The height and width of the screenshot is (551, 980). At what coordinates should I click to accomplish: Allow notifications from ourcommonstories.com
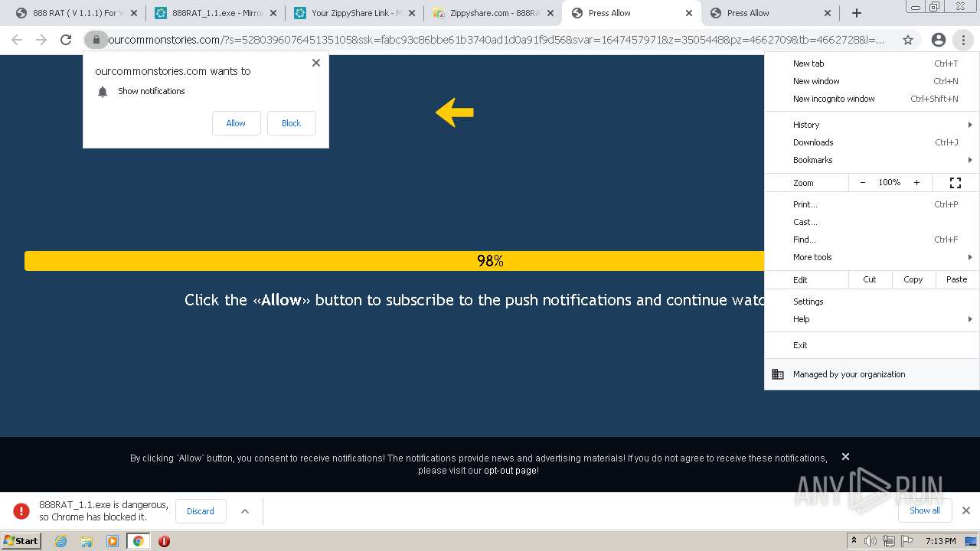pos(236,123)
